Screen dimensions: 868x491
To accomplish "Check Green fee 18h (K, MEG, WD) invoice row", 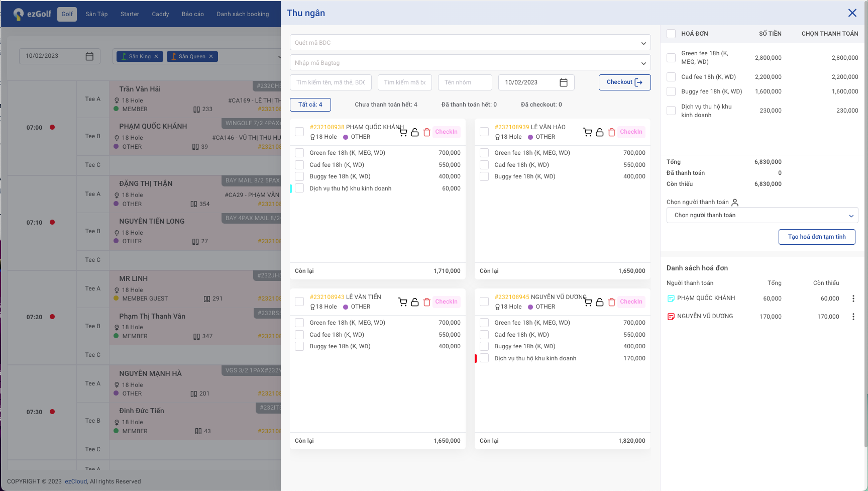I will (671, 58).
